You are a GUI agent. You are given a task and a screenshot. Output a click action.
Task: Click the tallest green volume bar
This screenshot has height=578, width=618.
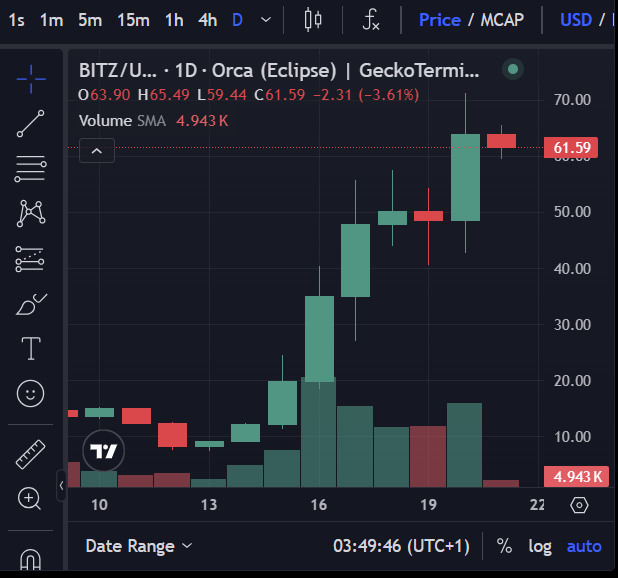pyautogui.click(x=318, y=432)
